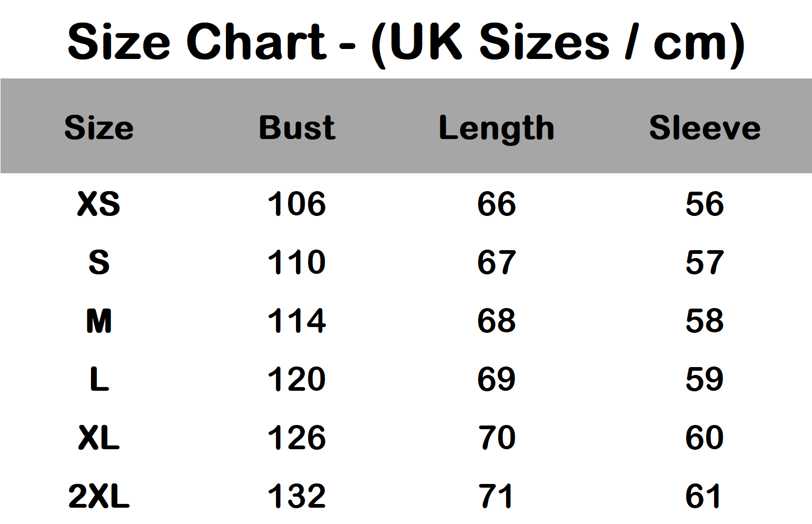This screenshot has height=524, width=812.
Task: Select the bust value 114
Action: [297, 321]
